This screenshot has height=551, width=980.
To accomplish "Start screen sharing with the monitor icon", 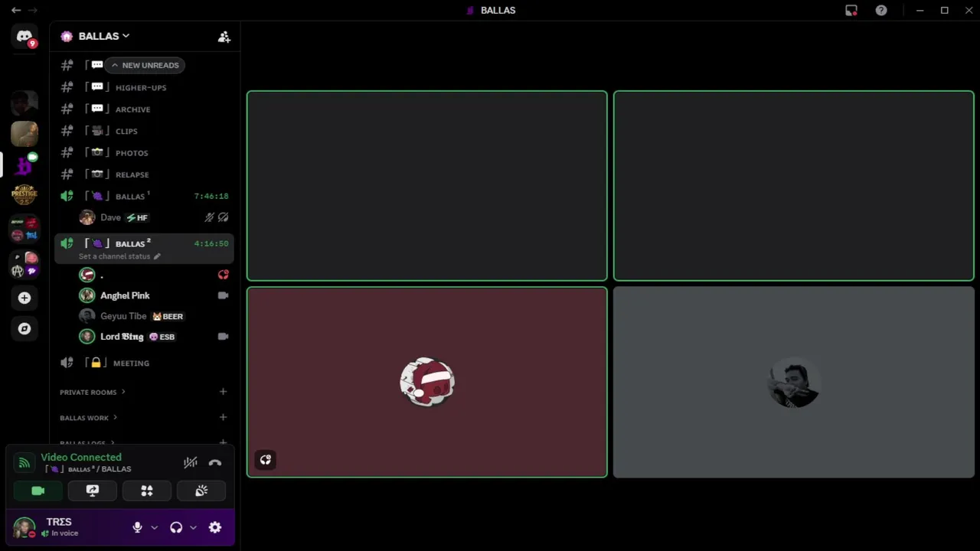I will click(x=93, y=491).
